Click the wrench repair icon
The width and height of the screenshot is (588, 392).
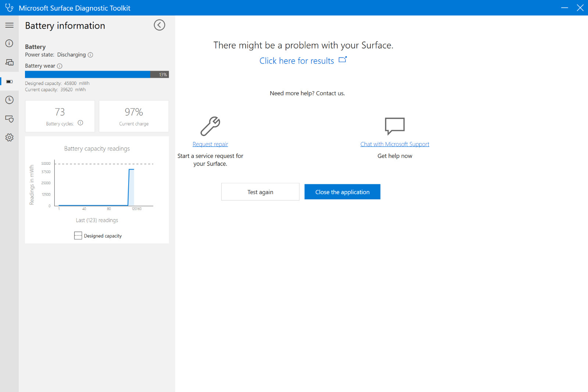(210, 126)
